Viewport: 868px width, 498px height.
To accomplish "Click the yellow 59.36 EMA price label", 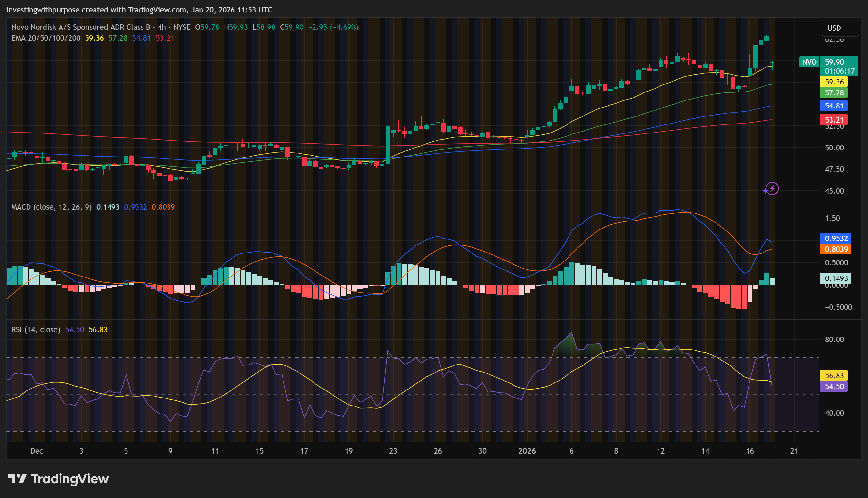I will pos(833,82).
